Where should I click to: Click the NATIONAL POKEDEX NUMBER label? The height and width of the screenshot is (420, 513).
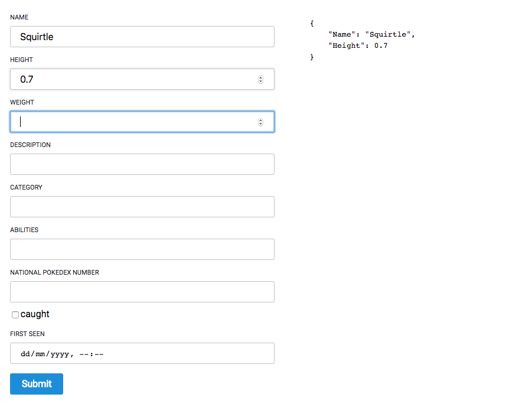55,273
